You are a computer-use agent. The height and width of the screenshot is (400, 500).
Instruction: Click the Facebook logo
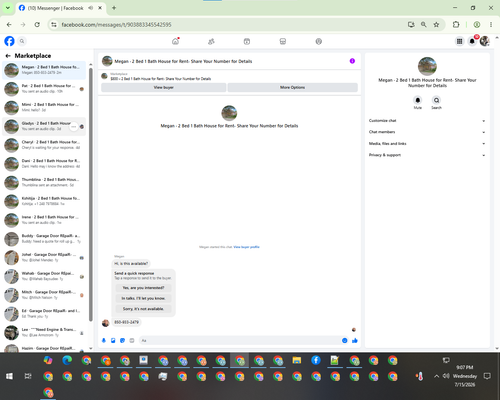pos(9,41)
